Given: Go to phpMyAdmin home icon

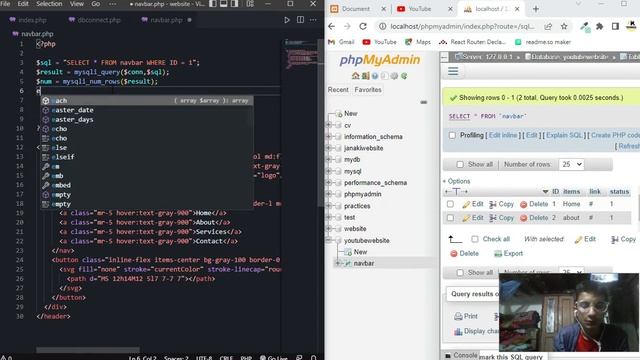Looking at the screenshot, I should pos(356,76).
